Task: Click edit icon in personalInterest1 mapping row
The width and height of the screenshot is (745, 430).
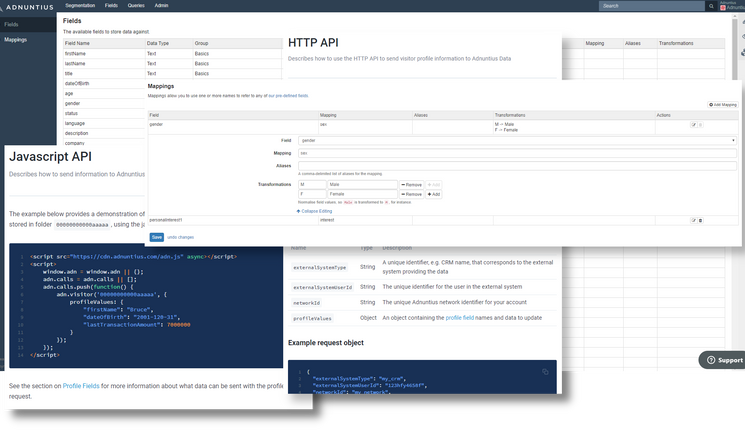Action: click(x=694, y=220)
